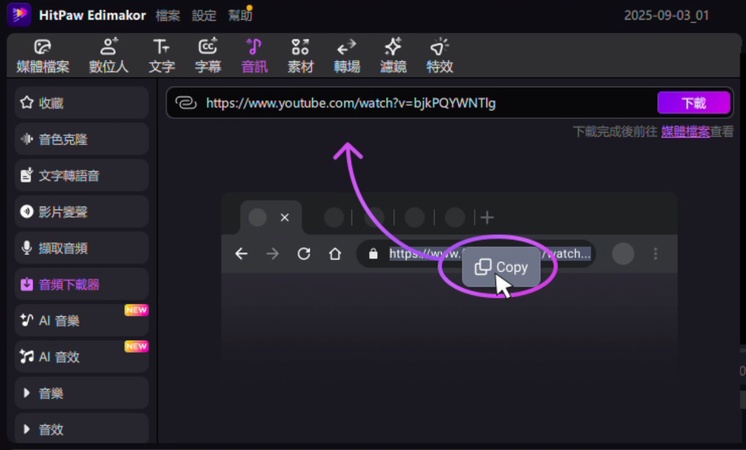
Task: Select the 轉場 transitions tool
Action: tap(346, 56)
